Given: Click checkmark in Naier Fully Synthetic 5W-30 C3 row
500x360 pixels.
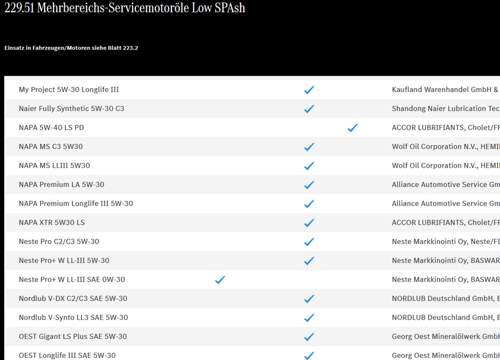Looking at the screenshot, I should click(x=309, y=109).
